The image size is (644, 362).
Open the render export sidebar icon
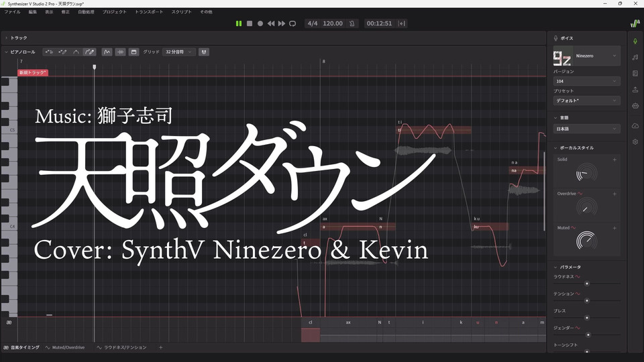(x=635, y=89)
